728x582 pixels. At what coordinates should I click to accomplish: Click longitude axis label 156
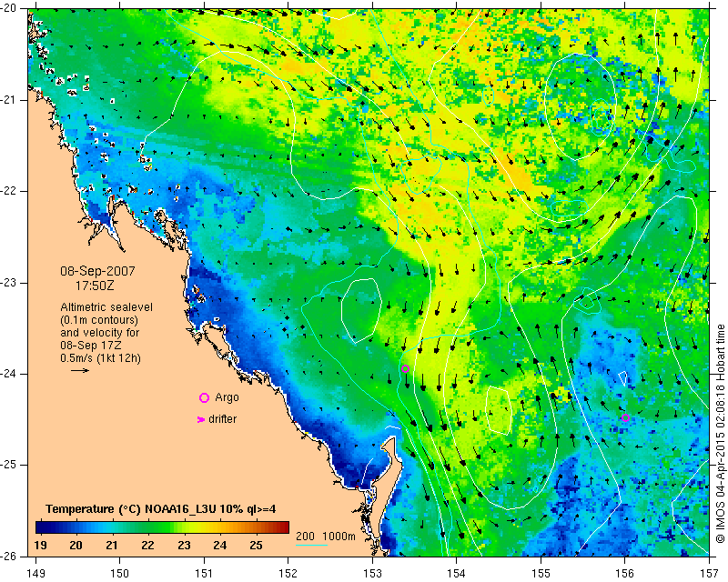625,574
